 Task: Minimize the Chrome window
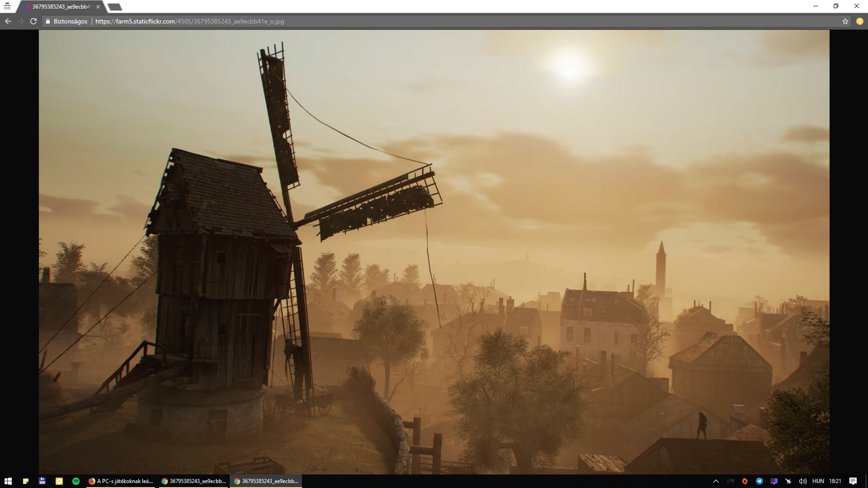point(816,6)
